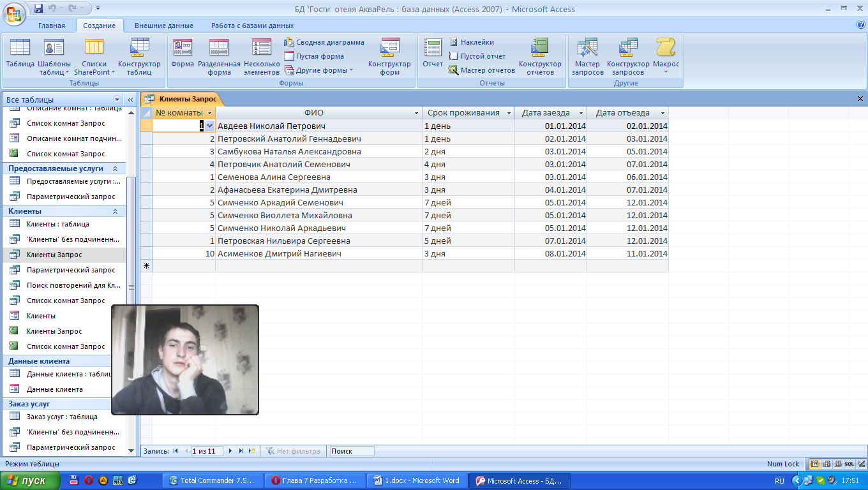The image size is (868, 490).
Task: Collapse the Клиенты group
Action: pos(115,211)
